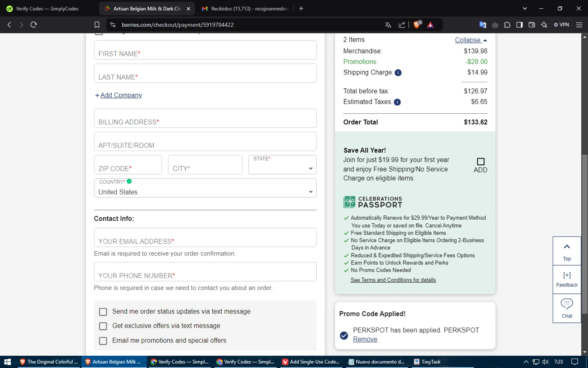Open Brave Shields lion icon
Image resolution: width=588 pixels, height=368 pixels.
[x=417, y=24]
